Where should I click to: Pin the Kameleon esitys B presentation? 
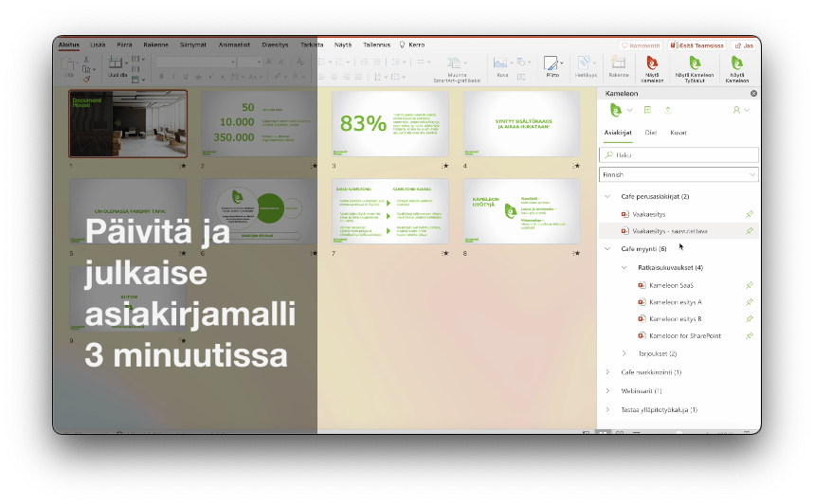[x=750, y=318]
